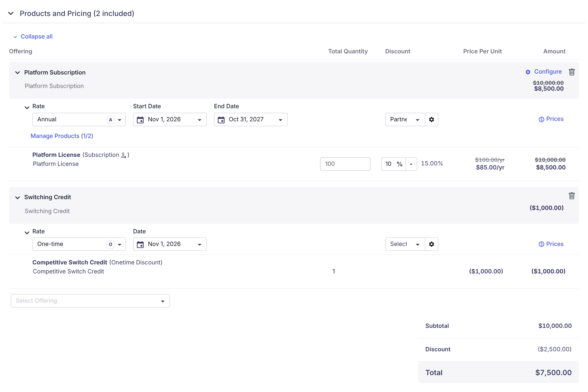Viewport: 588px width, 392px height.
Task: Delete the Platform Subscription offering
Action: [572, 72]
